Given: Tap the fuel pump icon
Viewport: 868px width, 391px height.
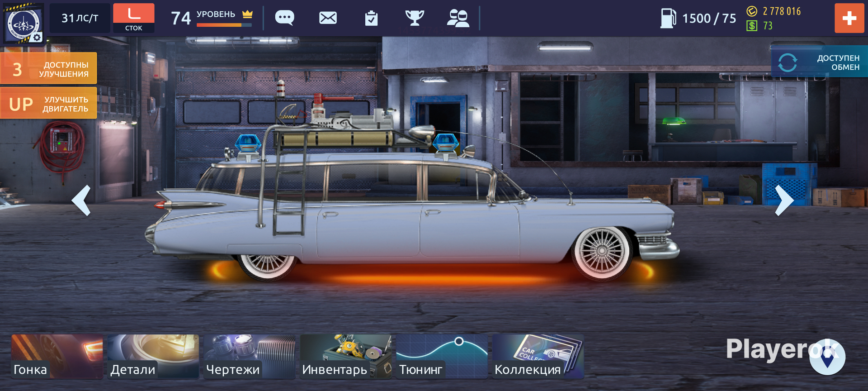Looking at the screenshot, I should click(668, 18).
